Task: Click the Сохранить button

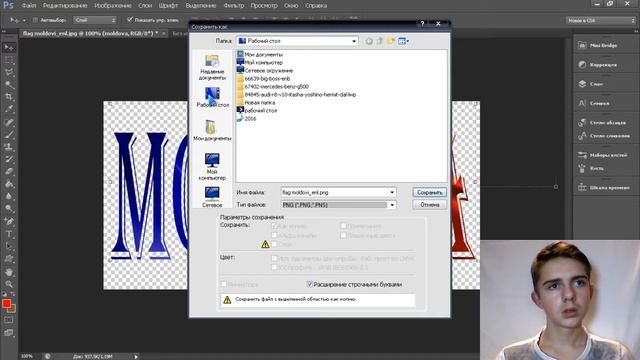Action: 429,192
